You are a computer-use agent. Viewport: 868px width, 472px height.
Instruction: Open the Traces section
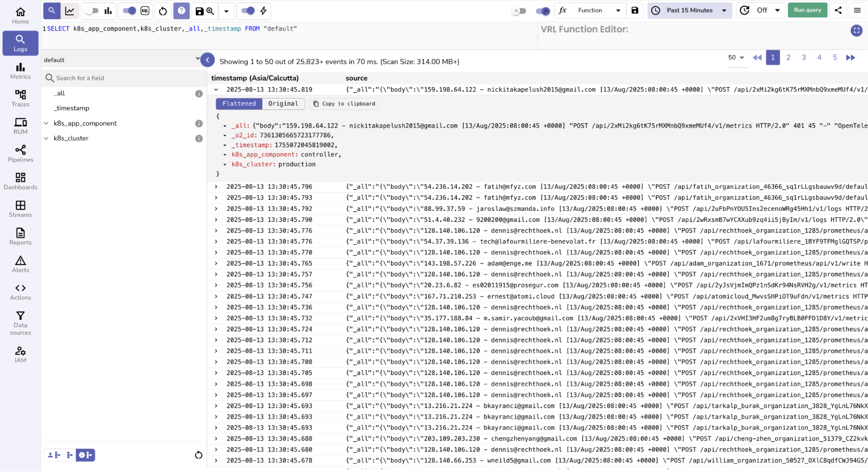(x=20, y=98)
